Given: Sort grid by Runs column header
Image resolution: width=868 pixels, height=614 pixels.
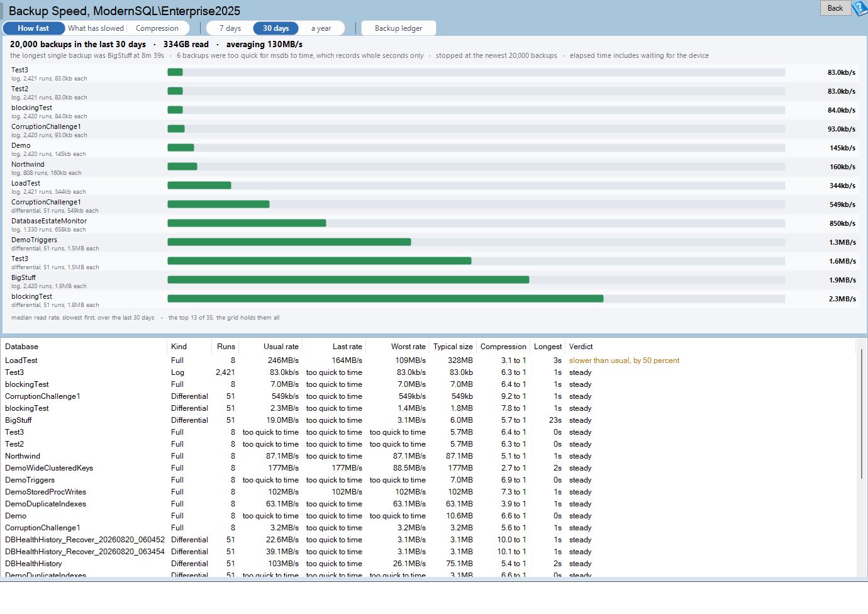Looking at the screenshot, I should click(226, 347).
